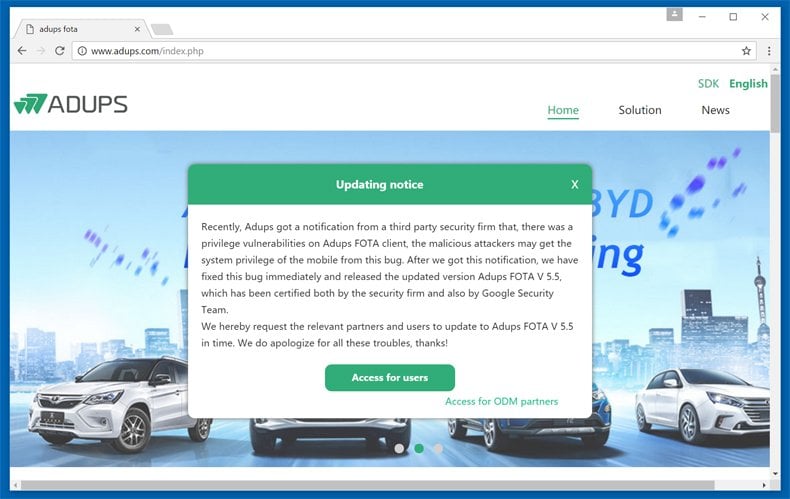Image resolution: width=790 pixels, height=499 pixels.
Task: Click the horizontal scrollbar right arrow
Action: click(764, 485)
